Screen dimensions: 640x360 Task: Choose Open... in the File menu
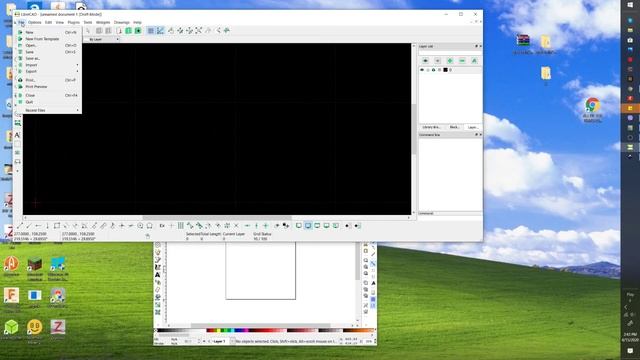[x=48, y=45]
